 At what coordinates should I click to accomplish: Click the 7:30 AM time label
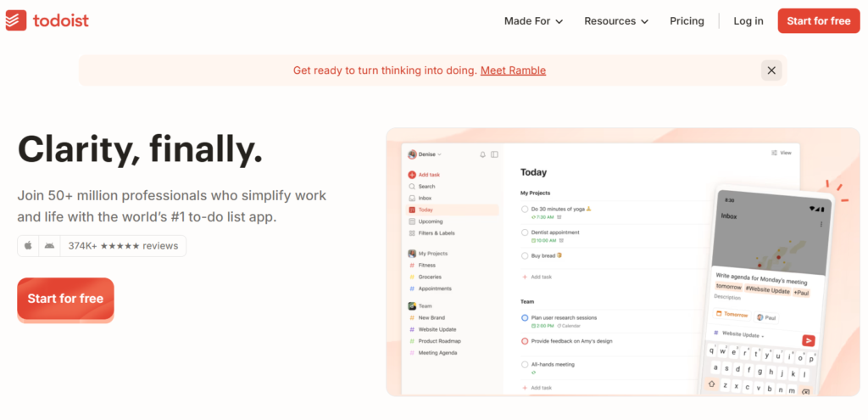click(543, 217)
